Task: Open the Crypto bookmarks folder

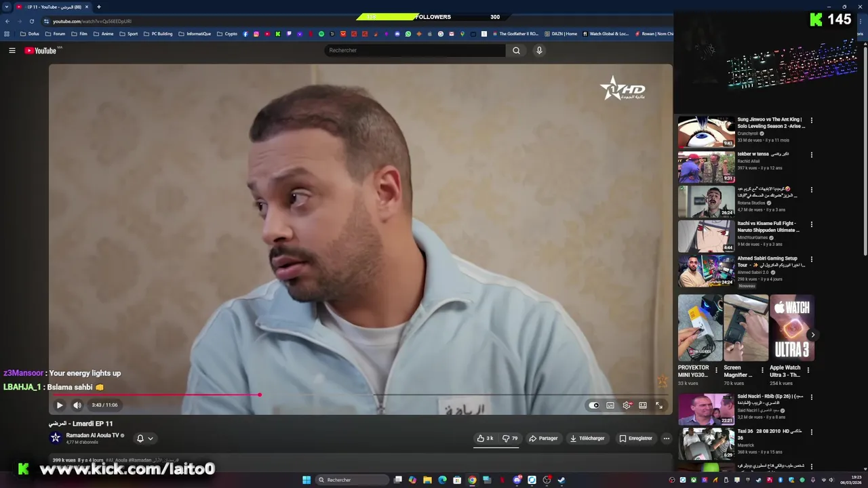Action: click(227, 34)
